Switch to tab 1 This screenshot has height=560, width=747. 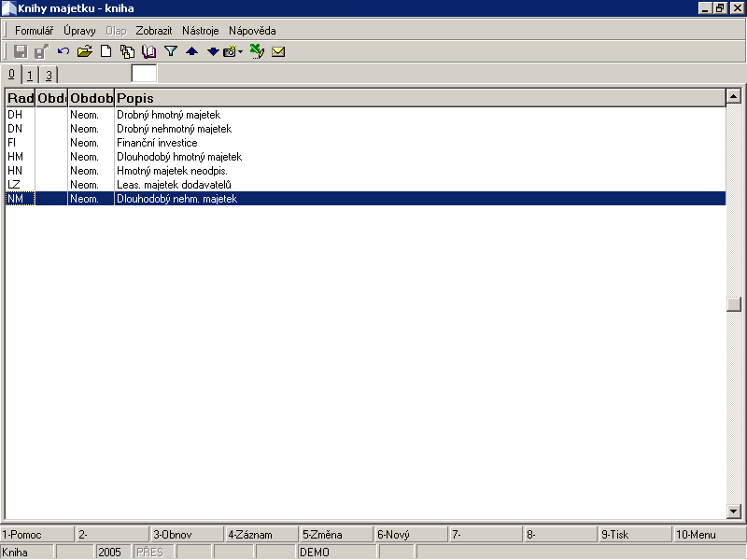pyautogui.click(x=30, y=76)
